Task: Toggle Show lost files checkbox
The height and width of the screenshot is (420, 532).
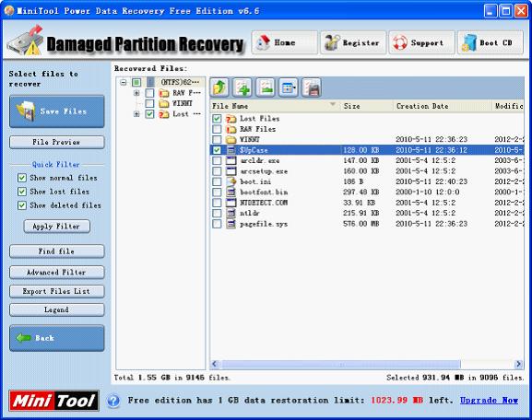Action: click(x=22, y=192)
